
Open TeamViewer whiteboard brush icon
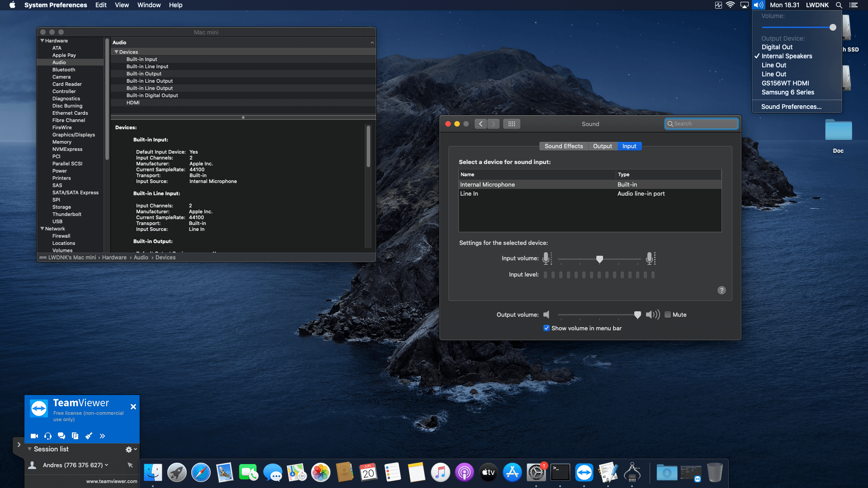click(89, 436)
